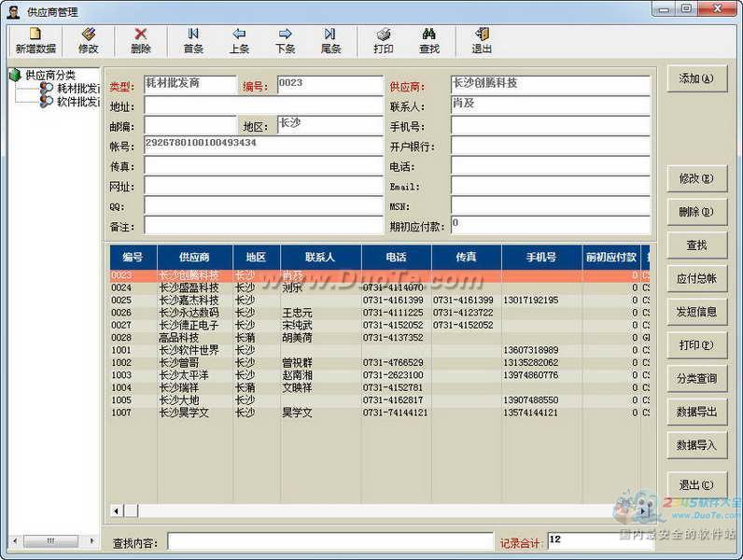Screen dimensions: 743x560
Task: Focus the 地址 input field
Action: point(263,105)
